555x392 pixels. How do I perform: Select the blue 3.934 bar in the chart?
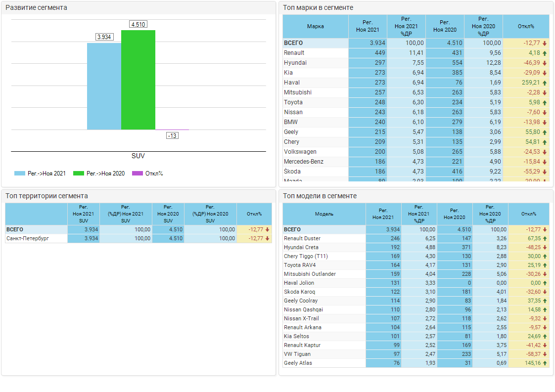coord(104,86)
